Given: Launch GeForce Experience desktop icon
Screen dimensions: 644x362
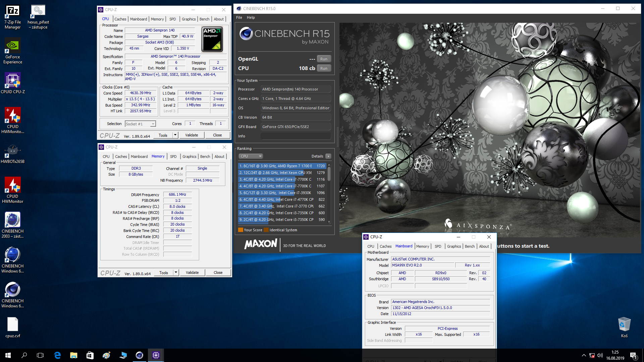Looking at the screenshot, I should pos(13,51).
